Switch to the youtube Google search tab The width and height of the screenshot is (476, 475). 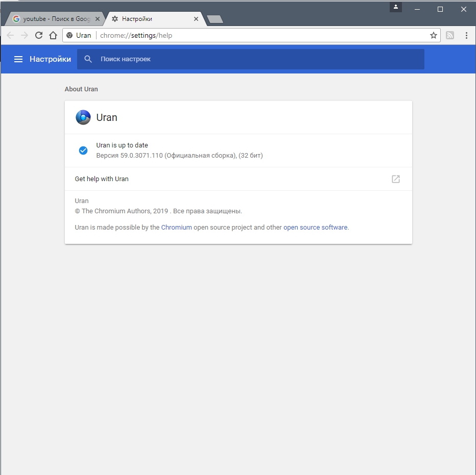pos(55,19)
